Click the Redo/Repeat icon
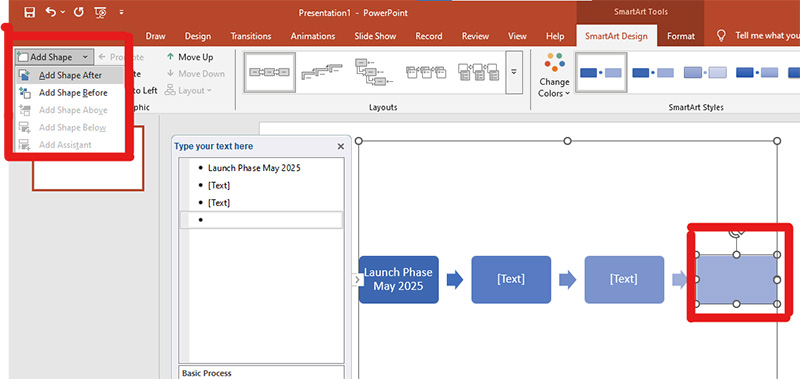This screenshot has width=800, height=379. point(78,12)
